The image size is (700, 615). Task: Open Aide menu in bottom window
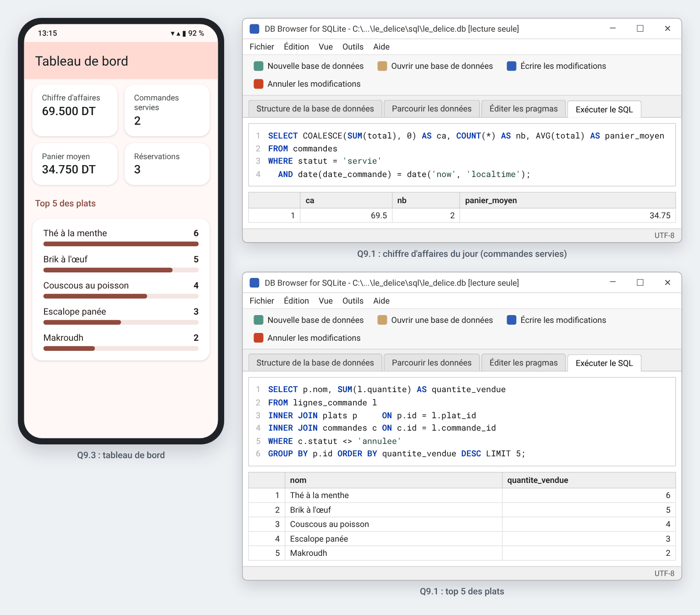(381, 301)
